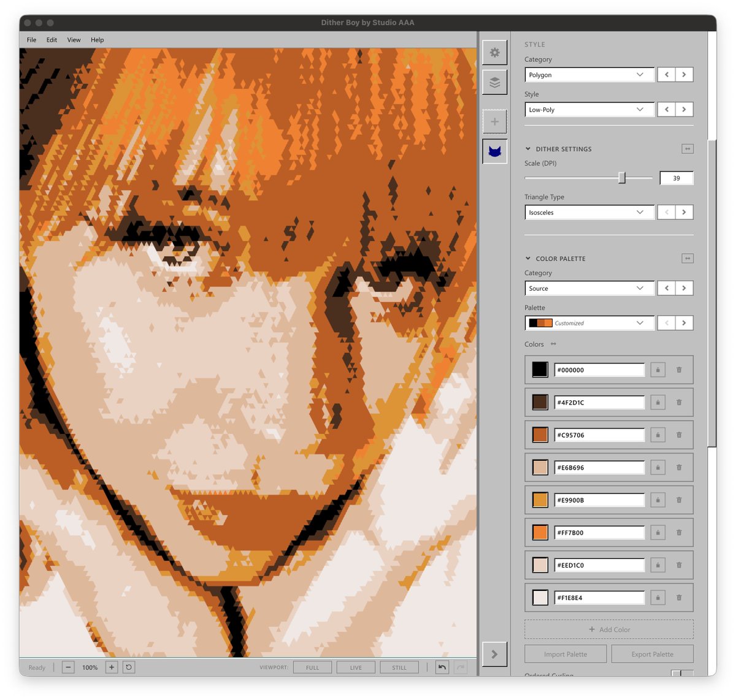Select the blue cat icon panel
The width and height of the screenshot is (736, 700).
coord(494,151)
